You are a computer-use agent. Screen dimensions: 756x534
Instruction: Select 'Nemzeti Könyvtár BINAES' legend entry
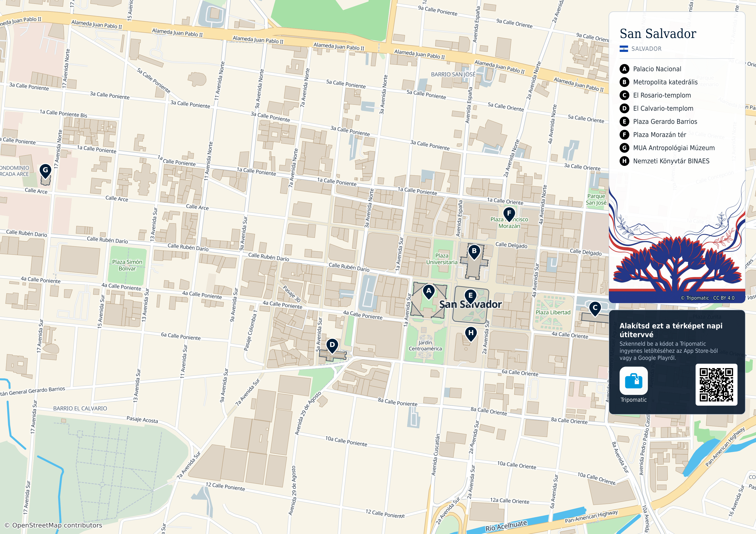pyautogui.click(x=671, y=161)
